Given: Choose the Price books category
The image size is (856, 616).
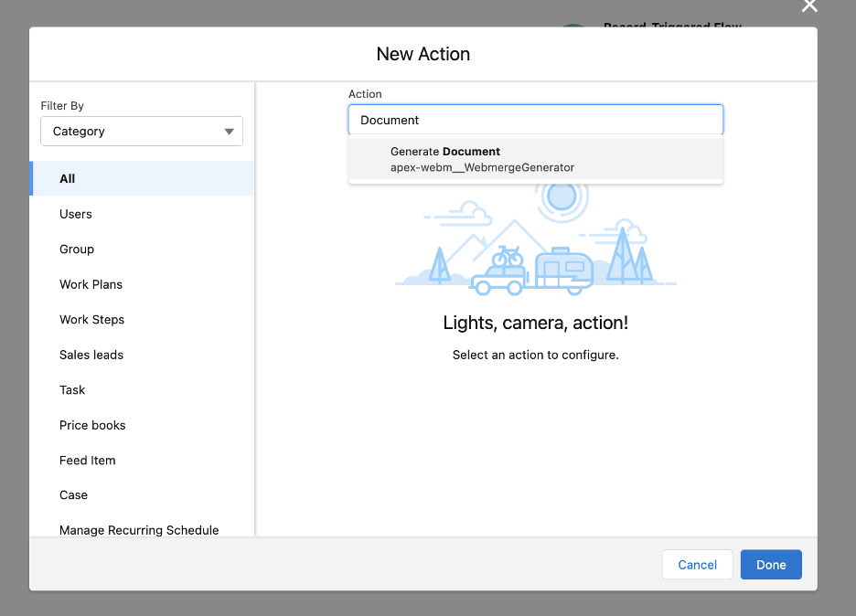Looking at the screenshot, I should point(92,424).
